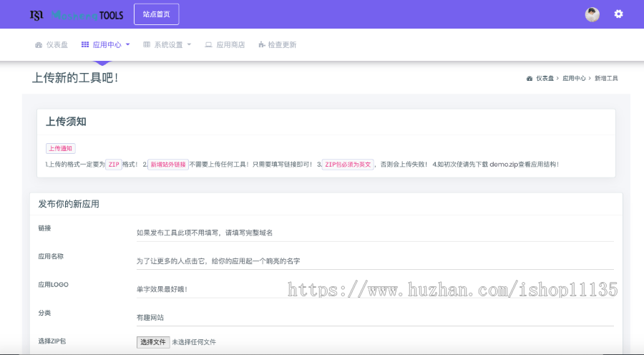Click the 应用中心 grid icon
Screen dimensions: 644x355
(x=85, y=44)
